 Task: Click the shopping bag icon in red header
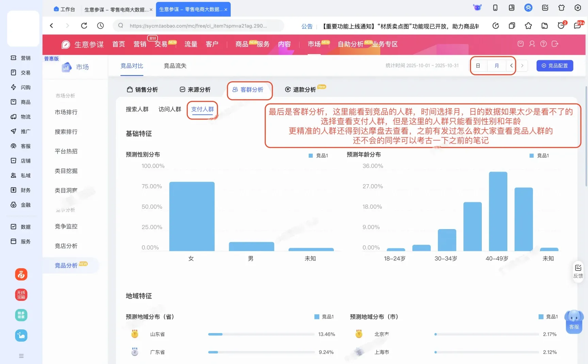click(520, 44)
